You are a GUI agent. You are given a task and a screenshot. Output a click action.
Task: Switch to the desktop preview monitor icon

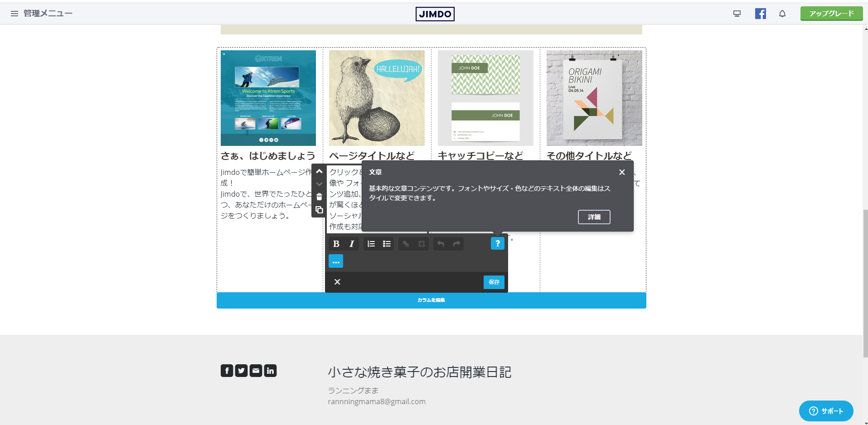tap(737, 14)
